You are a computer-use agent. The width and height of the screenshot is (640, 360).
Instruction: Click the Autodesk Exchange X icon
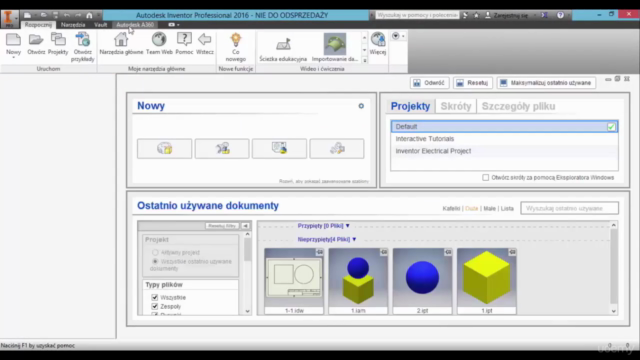(544, 15)
